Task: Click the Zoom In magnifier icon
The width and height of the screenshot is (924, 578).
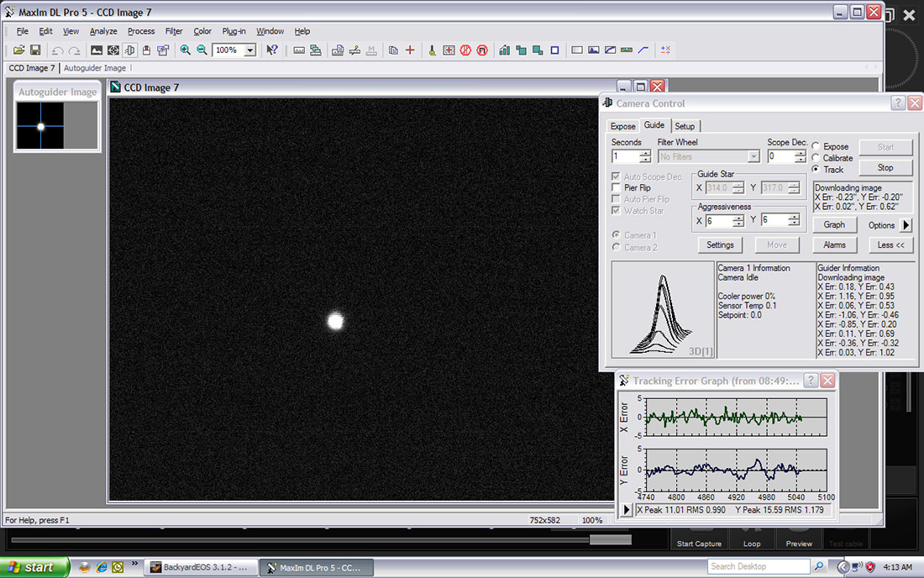Action: pos(186,50)
